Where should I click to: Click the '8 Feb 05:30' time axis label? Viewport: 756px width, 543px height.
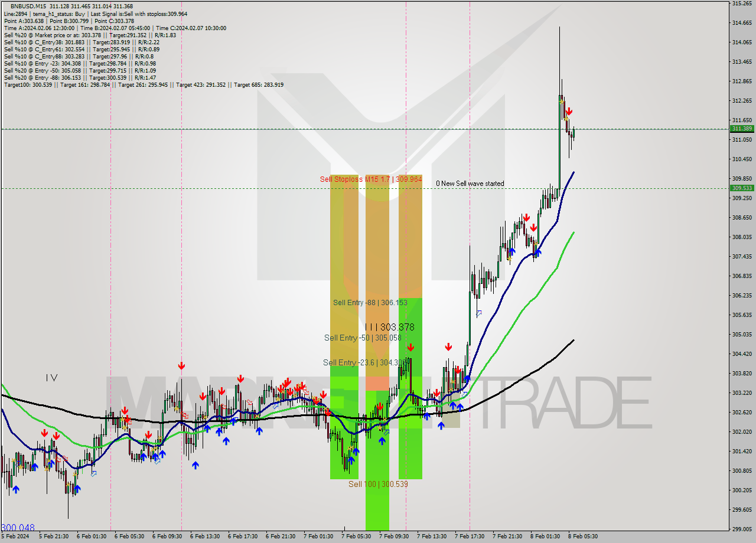pyautogui.click(x=583, y=537)
